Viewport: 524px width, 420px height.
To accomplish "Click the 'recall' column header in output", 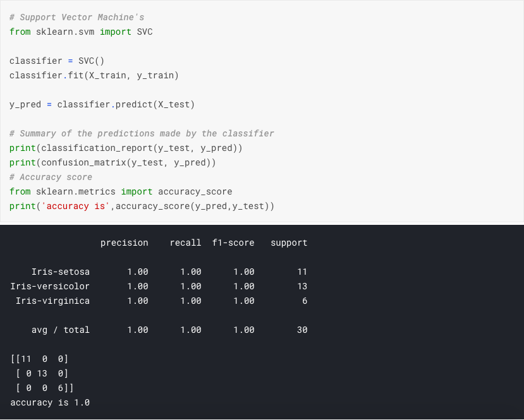I will [x=185, y=243].
